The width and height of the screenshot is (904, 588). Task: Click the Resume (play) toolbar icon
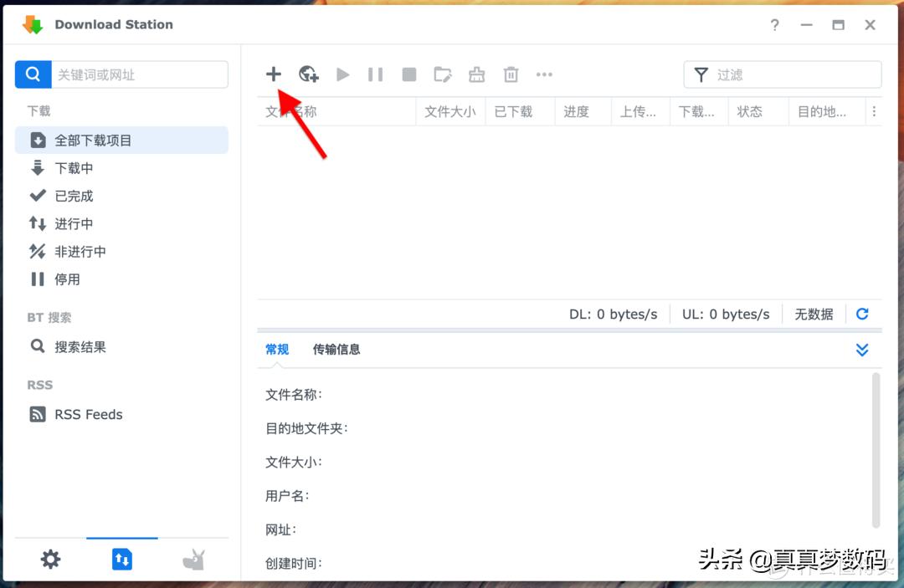coord(342,74)
